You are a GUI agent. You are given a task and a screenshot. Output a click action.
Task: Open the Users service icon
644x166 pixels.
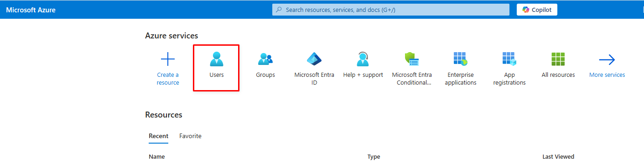217,59
